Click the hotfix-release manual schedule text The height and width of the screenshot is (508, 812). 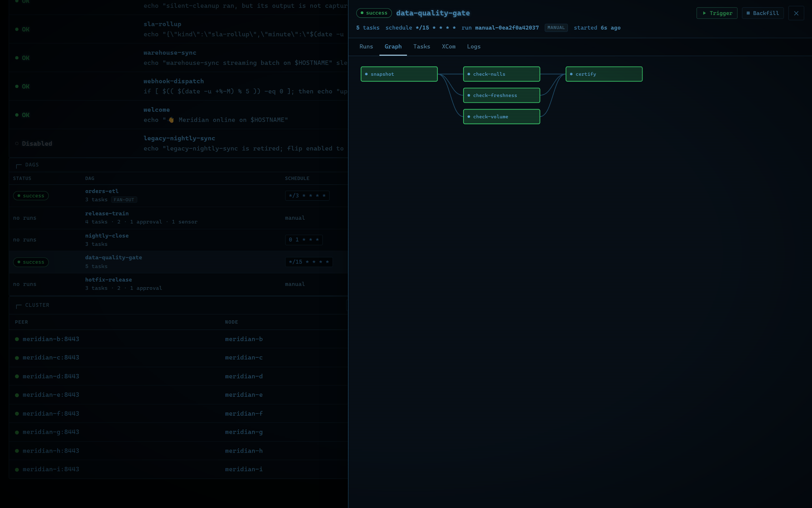point(295,284)
